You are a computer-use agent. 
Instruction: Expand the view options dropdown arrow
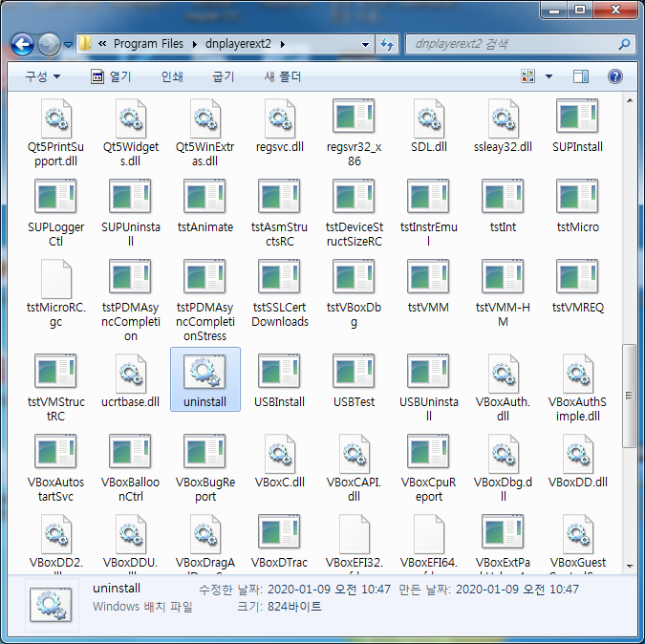tap(548, 76)
